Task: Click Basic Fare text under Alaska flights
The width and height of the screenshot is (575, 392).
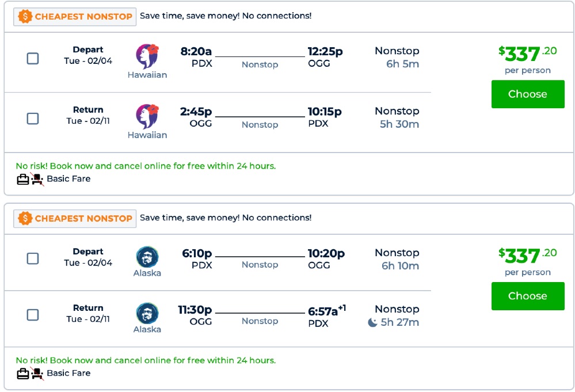Action: tap(68, 374)
